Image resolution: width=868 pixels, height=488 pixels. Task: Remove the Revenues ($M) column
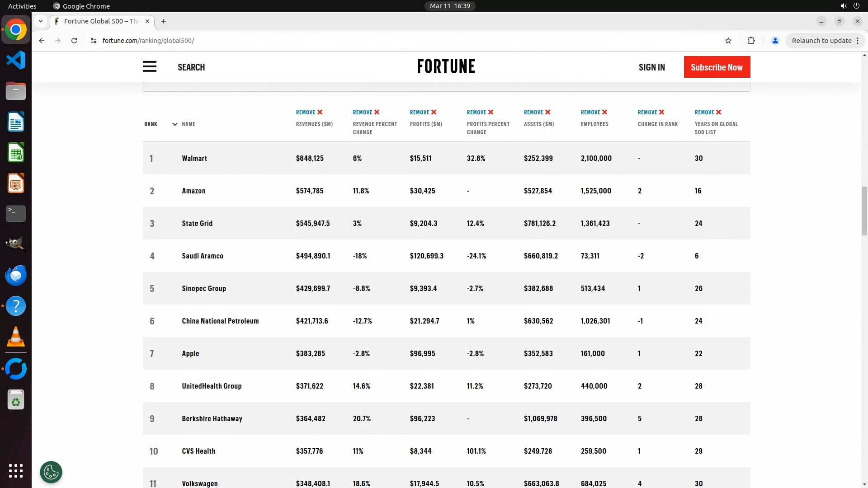pos(309,112)
